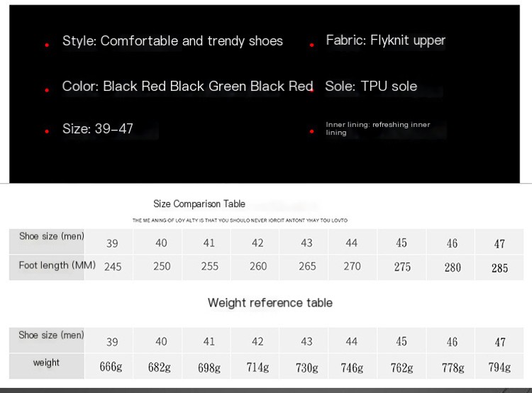Click the Sole: TPU sole text
Viewport: 532px width, 393px height.
click(371, 87)
